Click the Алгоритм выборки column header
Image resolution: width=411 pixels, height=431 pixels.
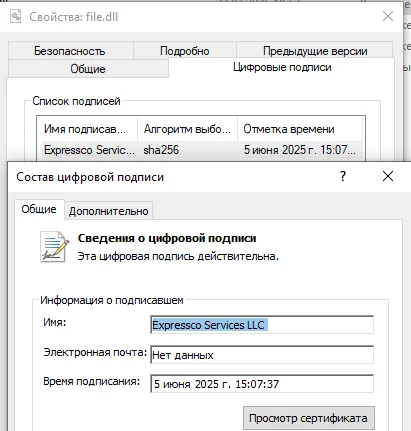click(187, 129)
